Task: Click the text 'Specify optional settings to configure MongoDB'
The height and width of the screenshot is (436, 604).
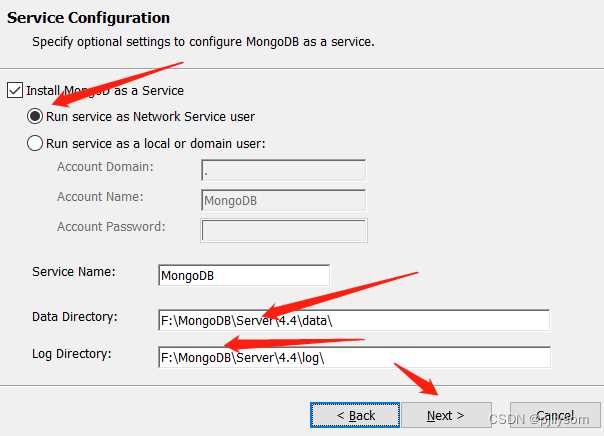Action: coord(166,42)
